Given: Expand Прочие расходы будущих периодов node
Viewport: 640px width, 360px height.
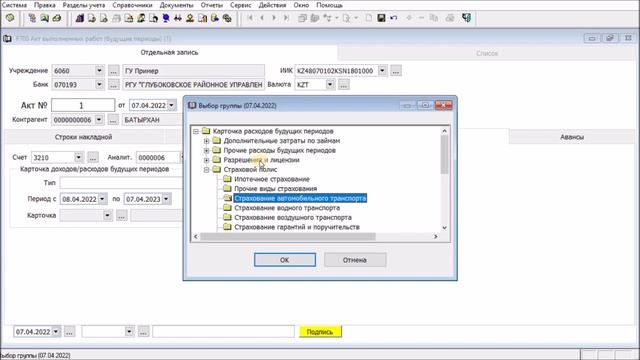Looking at the screenshot, I should tap(207, 150).
